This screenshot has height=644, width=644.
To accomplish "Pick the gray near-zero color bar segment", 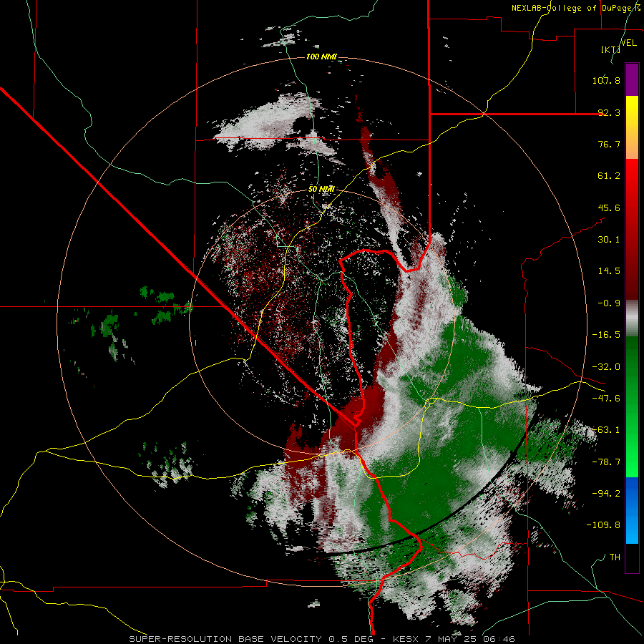I will click(632, 318).
